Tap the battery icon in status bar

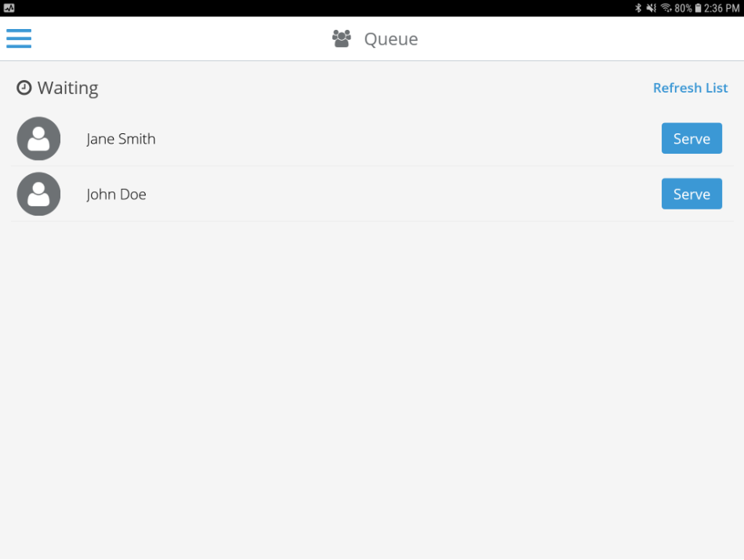pos(698,8)
